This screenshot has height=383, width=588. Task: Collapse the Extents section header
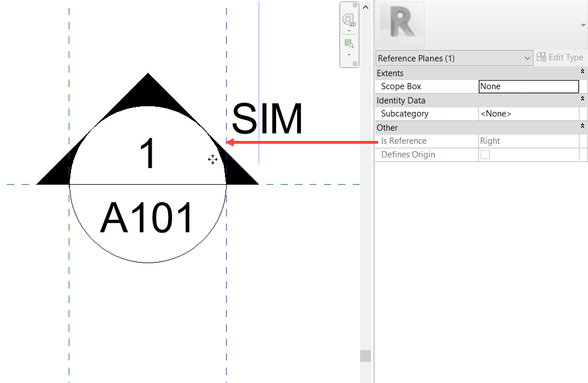(582, 72)
